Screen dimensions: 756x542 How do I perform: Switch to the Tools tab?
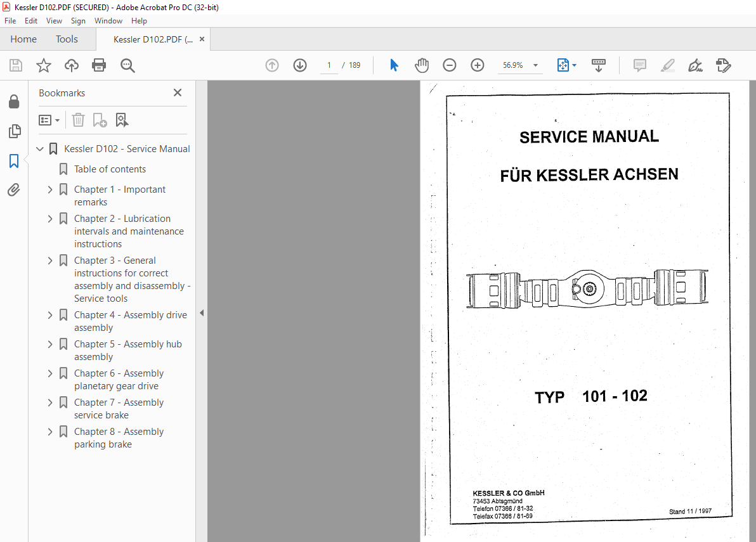tap(67, 39)
